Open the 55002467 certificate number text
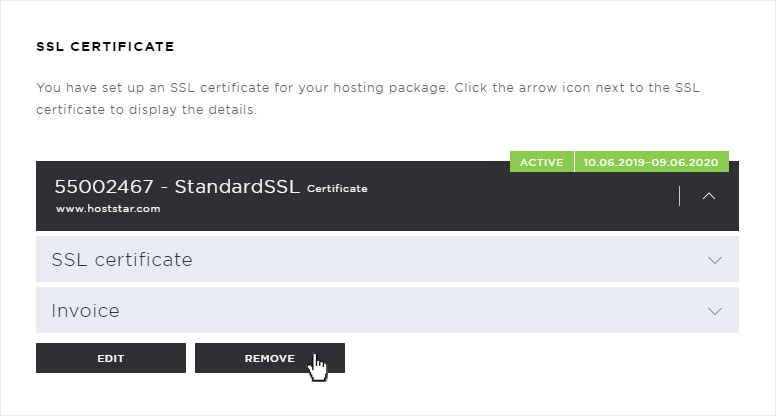The image size is (776, 416). click(x=104, y=187)
